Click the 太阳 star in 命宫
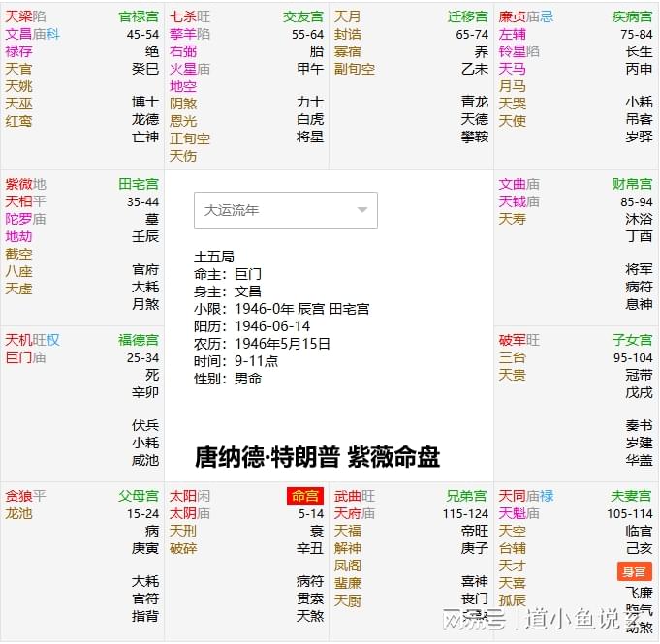Screen dimensions: 660x644 [x=183, y=496]
